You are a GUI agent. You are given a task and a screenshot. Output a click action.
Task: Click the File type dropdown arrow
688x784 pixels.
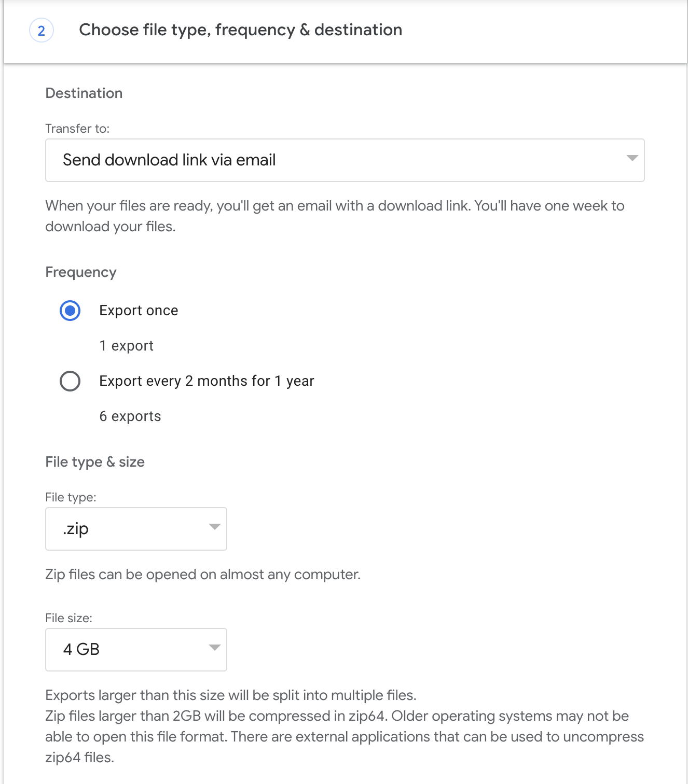pos(214,527)
